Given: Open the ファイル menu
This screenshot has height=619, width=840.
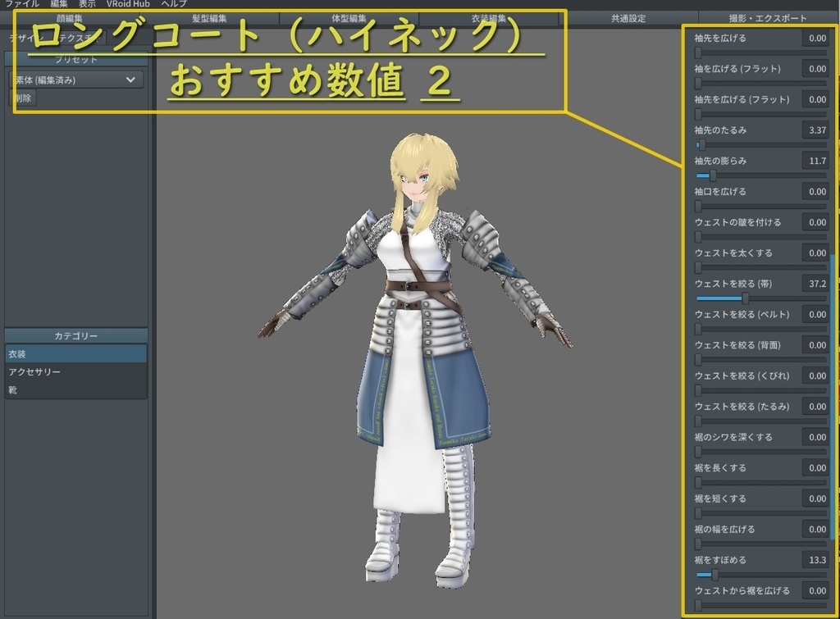Looking at the screenshot, I should [21, 3].
